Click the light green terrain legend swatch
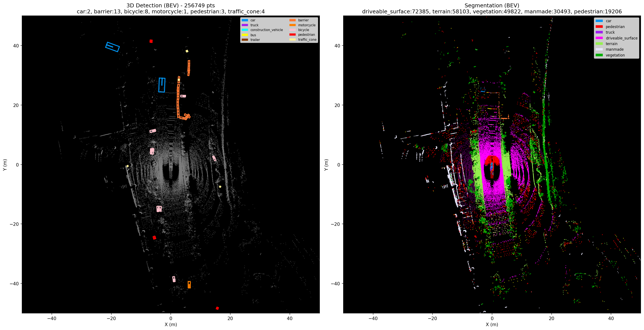Viewport: 644px width, 330px height. tap(599, 44)
